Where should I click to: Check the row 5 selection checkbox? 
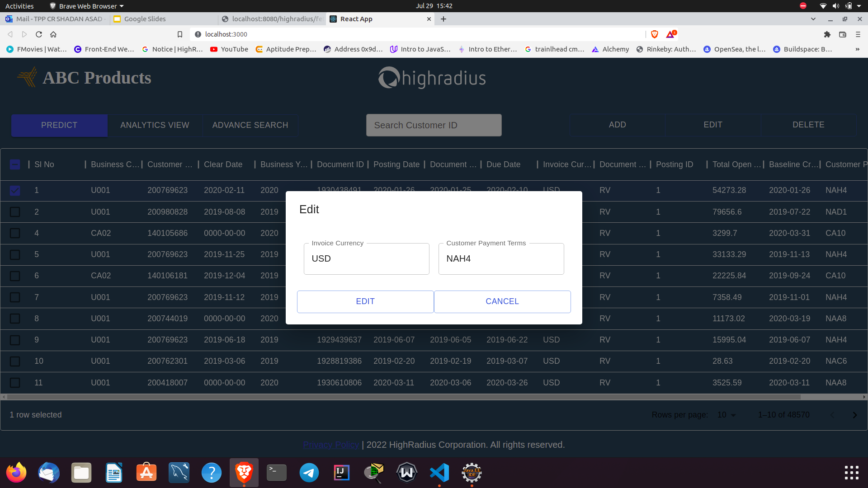15,254
